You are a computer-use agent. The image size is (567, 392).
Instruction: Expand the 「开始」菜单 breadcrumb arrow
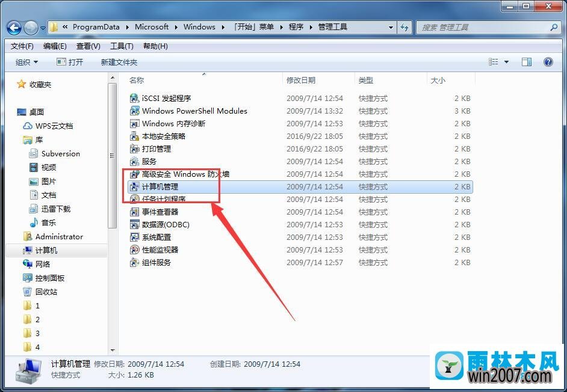(281, 27)
